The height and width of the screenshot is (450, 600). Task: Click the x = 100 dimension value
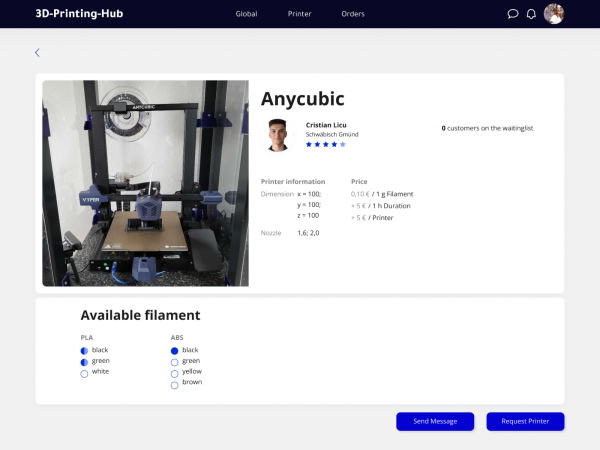[x=309, y=194]
